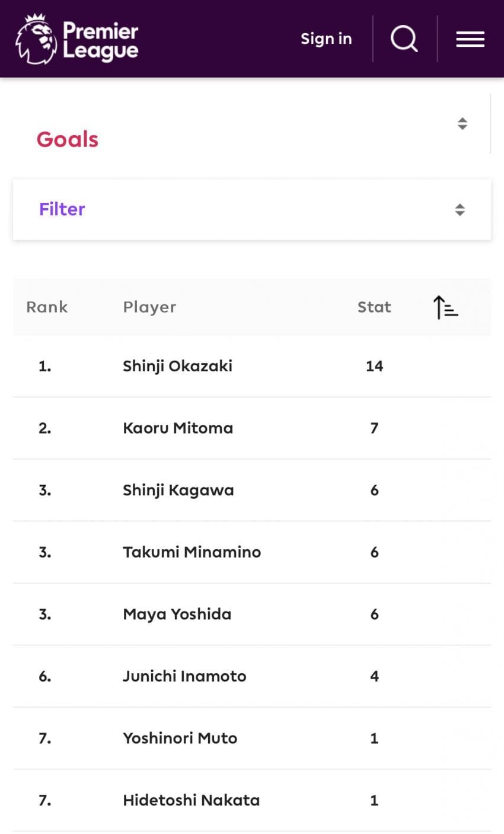Click the Goals heading text
Viewport: 504px width, 834px height.
click(x=68, y=139)
